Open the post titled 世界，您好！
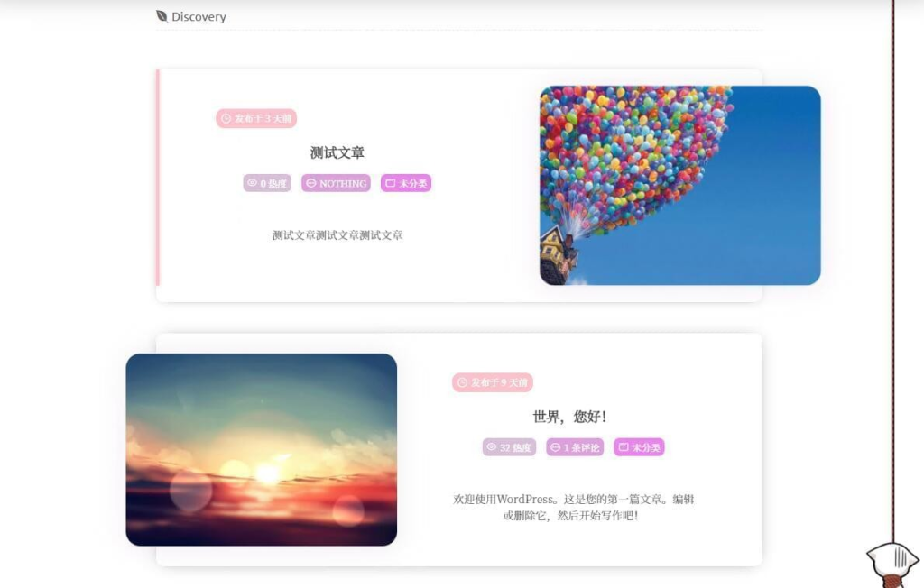This screenshot has height=588, width=924. click(569, 417)
